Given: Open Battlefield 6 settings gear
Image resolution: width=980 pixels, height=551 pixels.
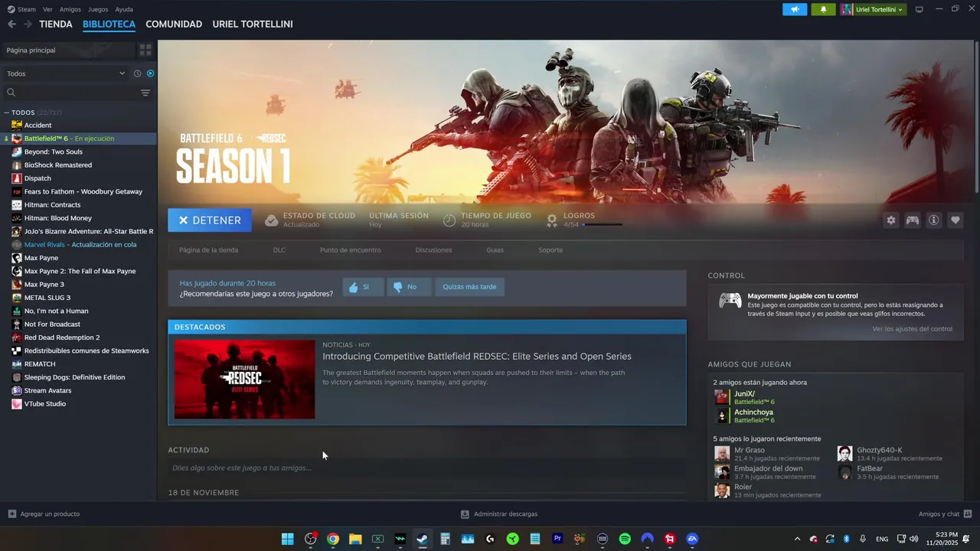Looking at the screenshot, I should (891, 220).
